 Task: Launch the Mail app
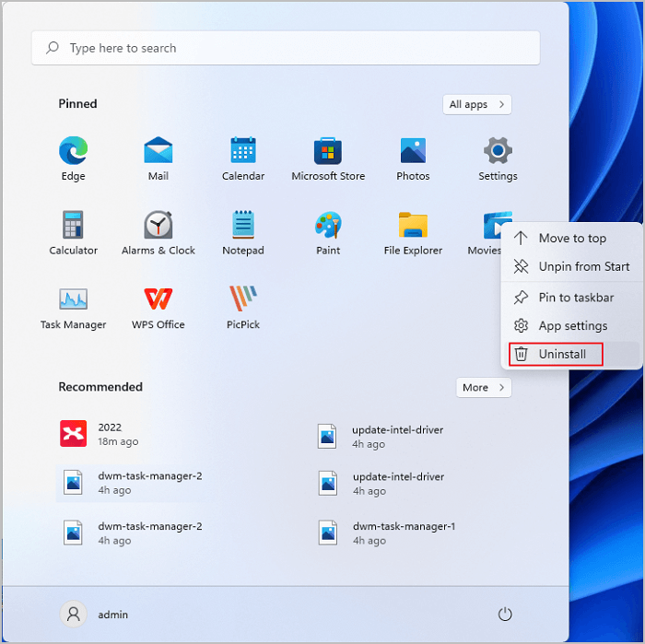[x=158, y=158]
